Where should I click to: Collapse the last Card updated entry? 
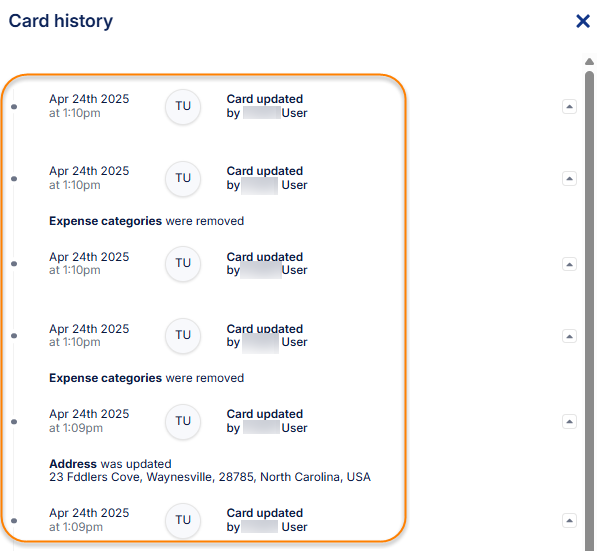[569, 520]
